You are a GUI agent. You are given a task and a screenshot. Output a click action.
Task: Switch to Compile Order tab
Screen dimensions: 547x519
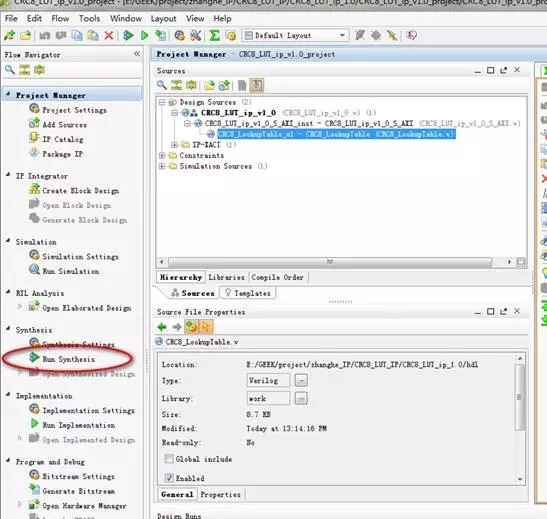278,277
